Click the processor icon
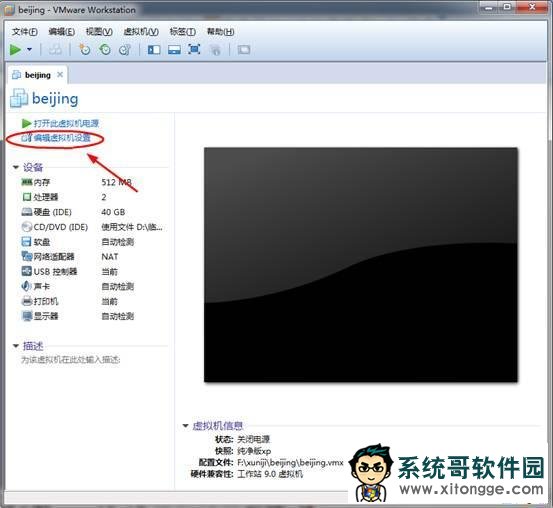This screenshot has width=553, height=508. [x=27, y=197]
